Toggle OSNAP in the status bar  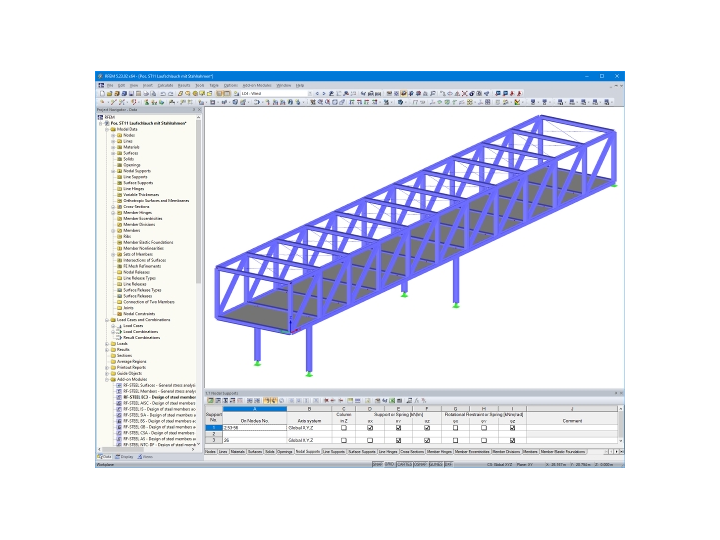point(420,465)
